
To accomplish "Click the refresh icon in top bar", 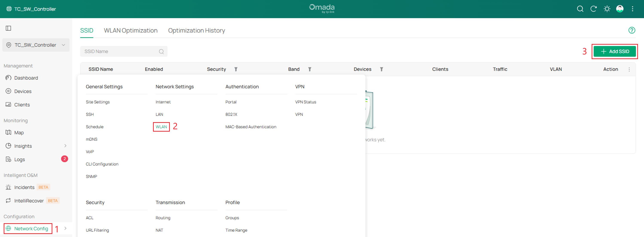I will tap(594, 9).
